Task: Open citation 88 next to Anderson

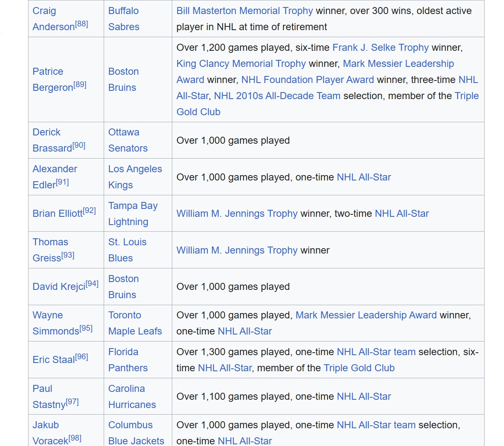Action: [x=81, y=24]
